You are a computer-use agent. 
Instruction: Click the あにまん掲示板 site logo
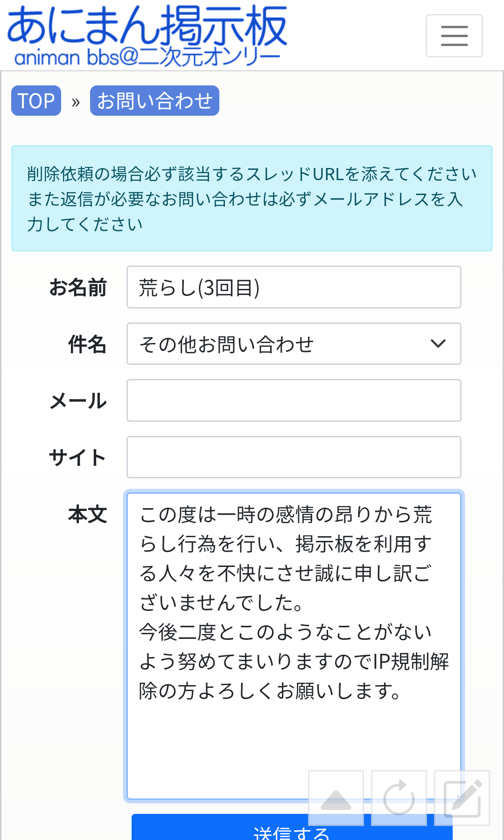pos(147,36)
